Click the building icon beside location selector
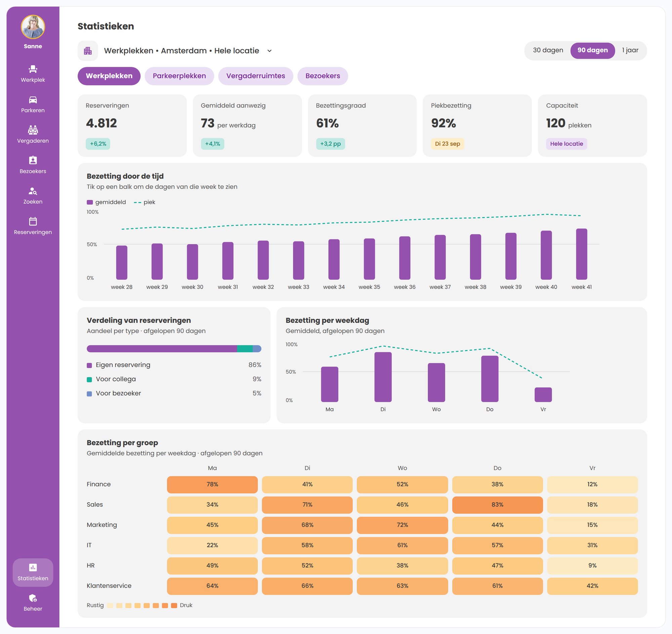The width and height of the screenshot is (672, 634). (88, 51)
